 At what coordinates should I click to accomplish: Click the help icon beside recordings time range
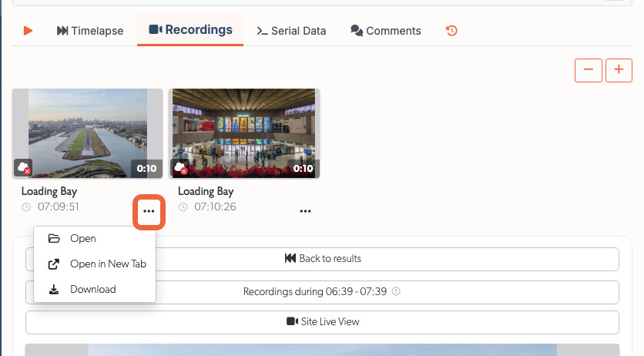(x=396, y=291)
